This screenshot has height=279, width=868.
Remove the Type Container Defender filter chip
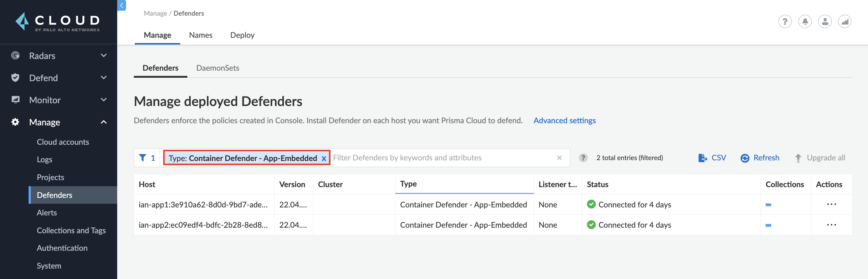(324, 158)
